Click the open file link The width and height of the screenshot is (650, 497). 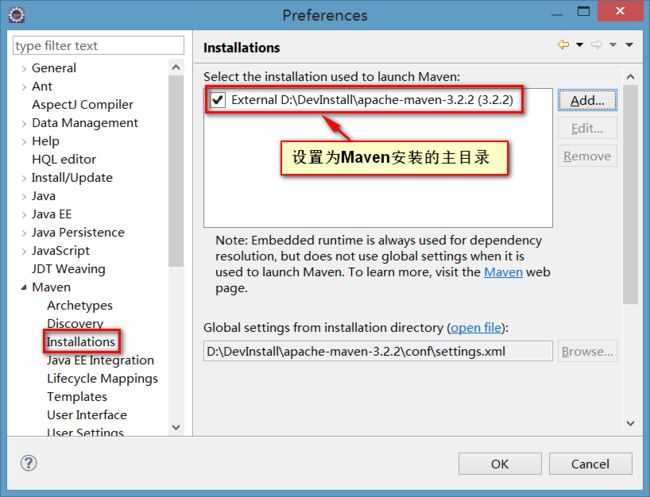[476, 328]
